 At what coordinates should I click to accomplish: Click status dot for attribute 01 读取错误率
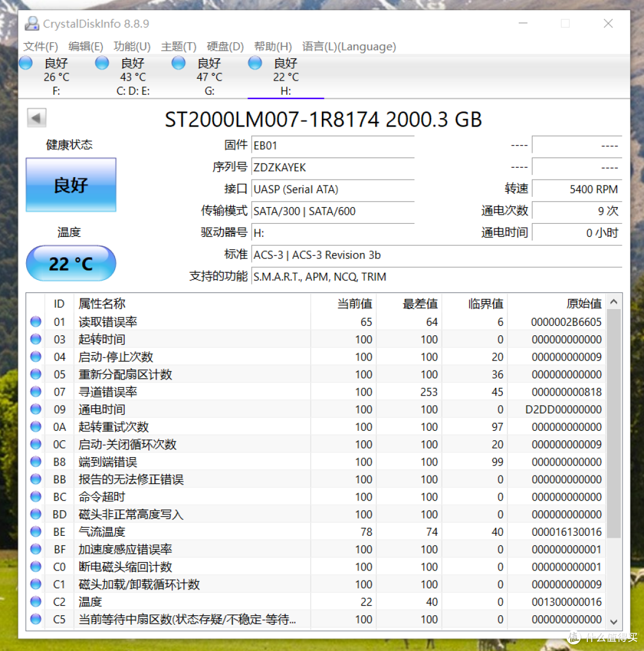36,322
